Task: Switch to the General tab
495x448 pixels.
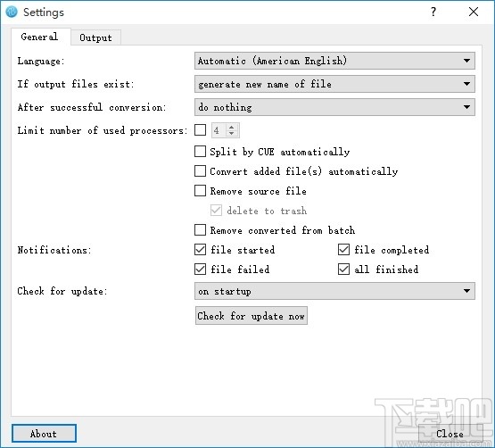Action: 40,37
